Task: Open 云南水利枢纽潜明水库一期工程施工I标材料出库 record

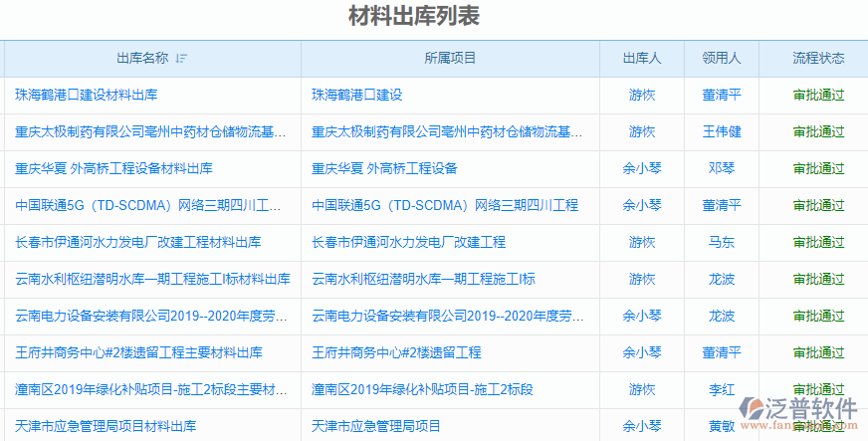Action: 152,279
